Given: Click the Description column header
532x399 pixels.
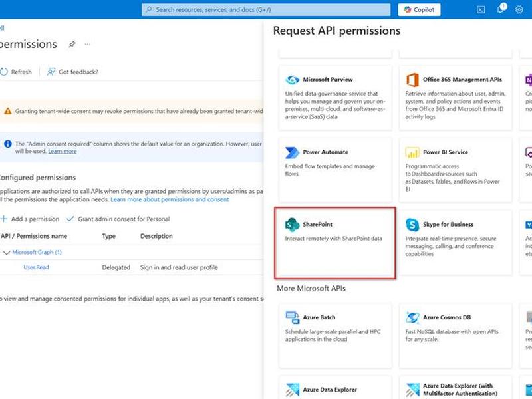Looking at the screenshot, I should tap(156, 236).
